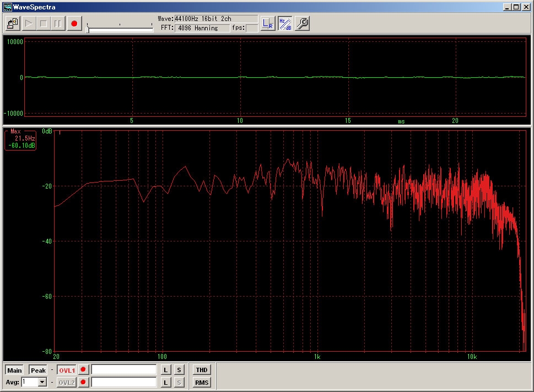Expand the Avg count dropdown
The width and height of the screenshot is (534, 392).
point(42,382)
